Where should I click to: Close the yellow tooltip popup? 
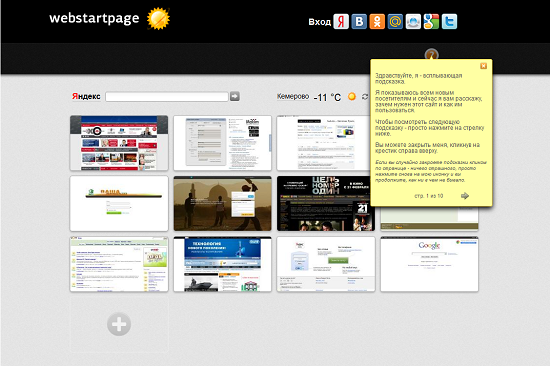click(x=483, y=66)
